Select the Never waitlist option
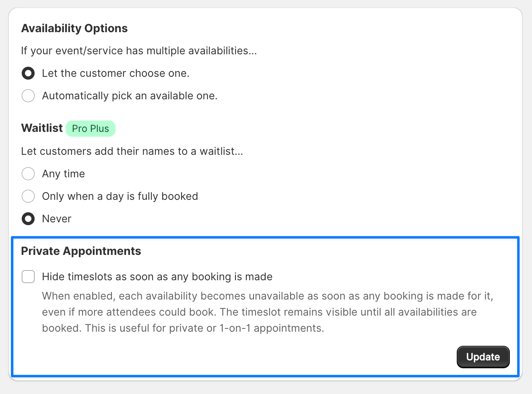This screenshot has height=394, width=532. (28, 219)
